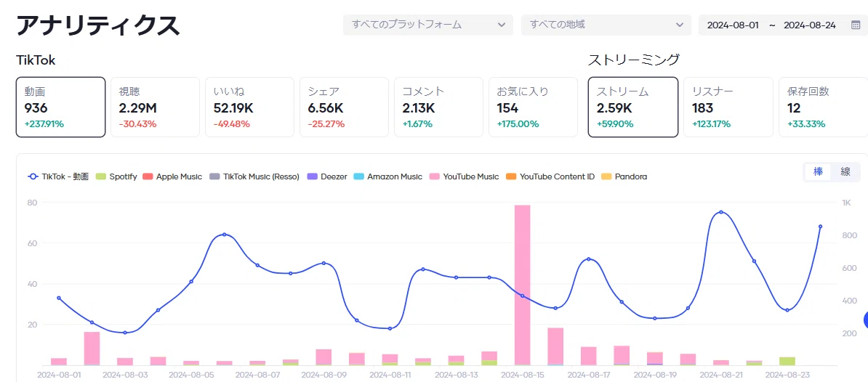This screenshot has width=868, height=382.
Task: Toggle TikTok - 動画 legend series
Action: (x=58, y=177)
